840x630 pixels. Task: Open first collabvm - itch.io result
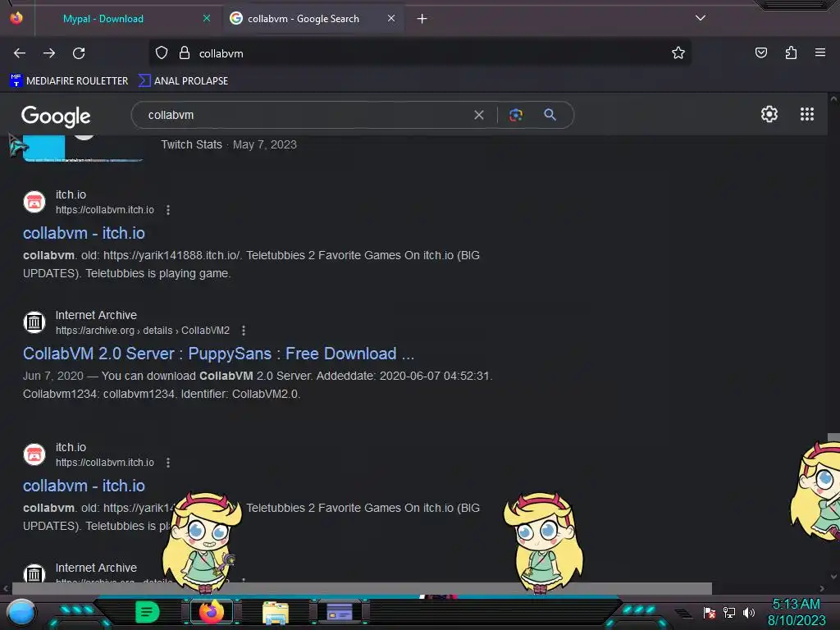click(84, 233)
